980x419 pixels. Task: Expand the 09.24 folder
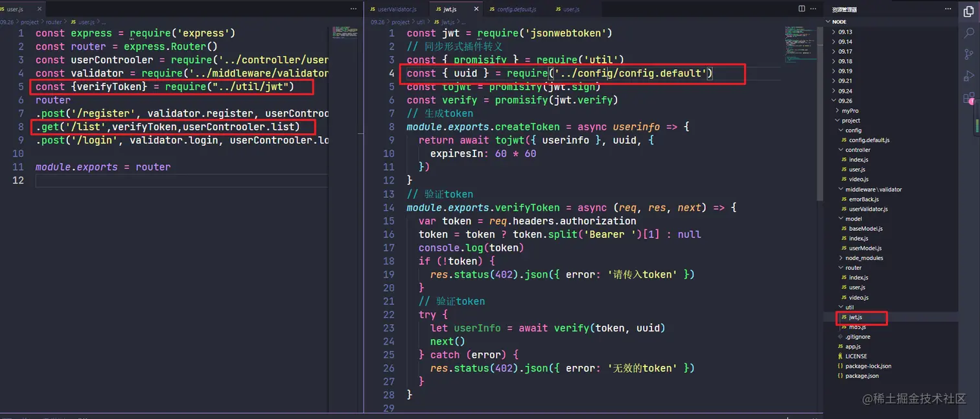point(845,91)
